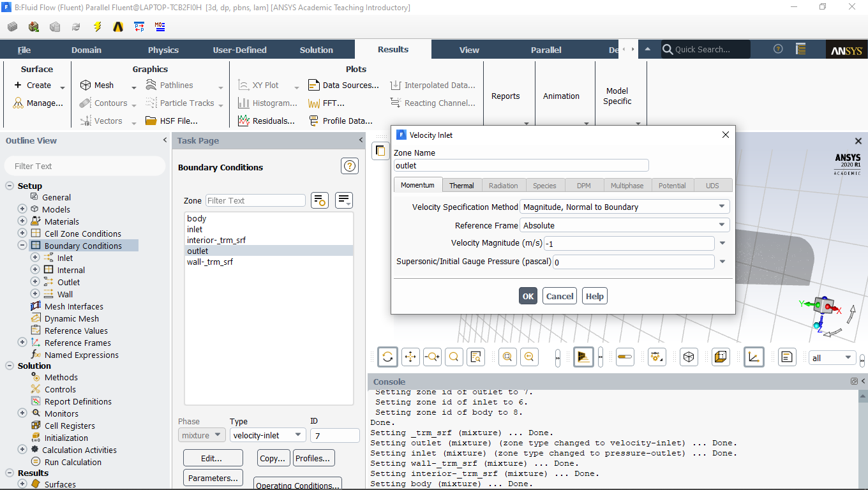868x490 pixels.
Task: Click the Velocity Magnitude input field
Action: point(629,244)
